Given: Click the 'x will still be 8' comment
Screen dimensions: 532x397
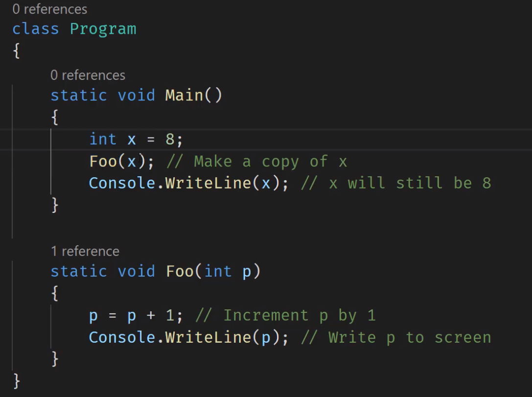Looking at the screenshot, I should pos(395,183).
